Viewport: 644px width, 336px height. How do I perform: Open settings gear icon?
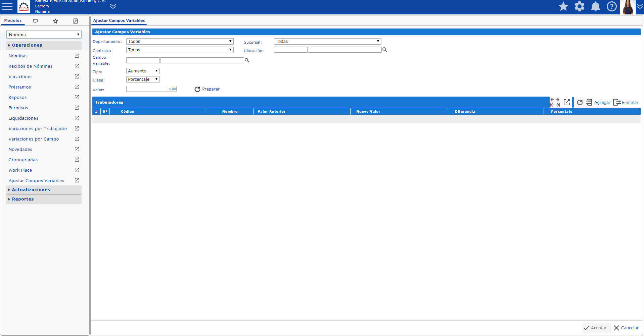click(x=579, y=6)
